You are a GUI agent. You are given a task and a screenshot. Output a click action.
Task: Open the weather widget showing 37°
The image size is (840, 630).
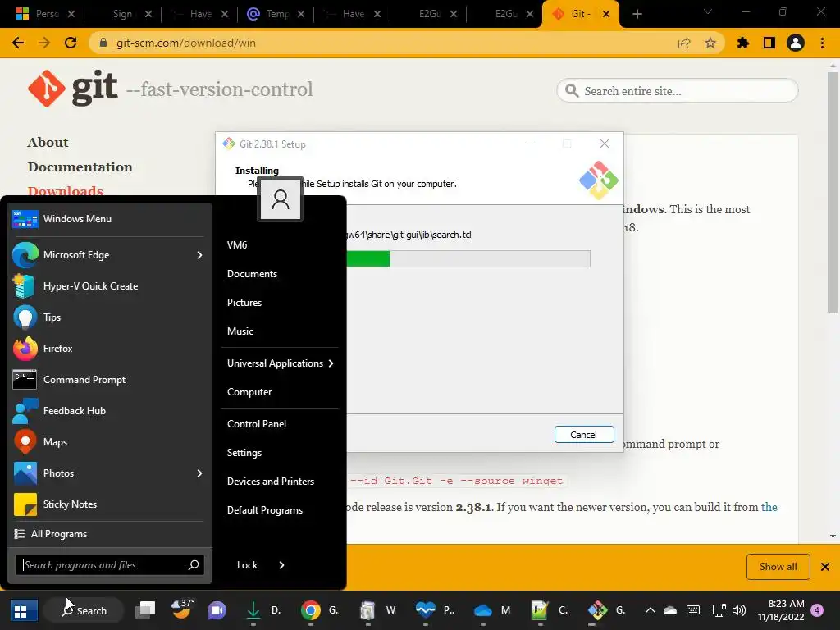click(x=183, y=609)
